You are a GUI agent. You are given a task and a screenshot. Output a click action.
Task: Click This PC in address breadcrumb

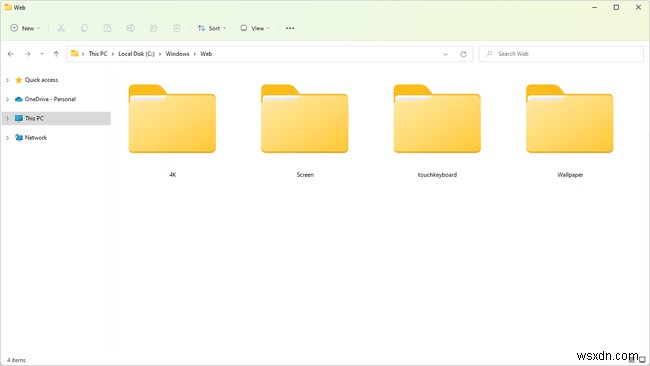98,54
